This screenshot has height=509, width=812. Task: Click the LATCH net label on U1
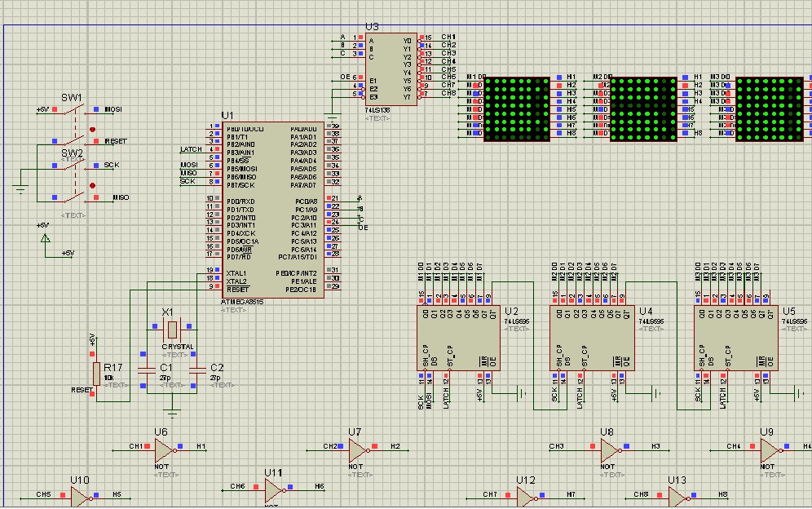coord(190,150)
